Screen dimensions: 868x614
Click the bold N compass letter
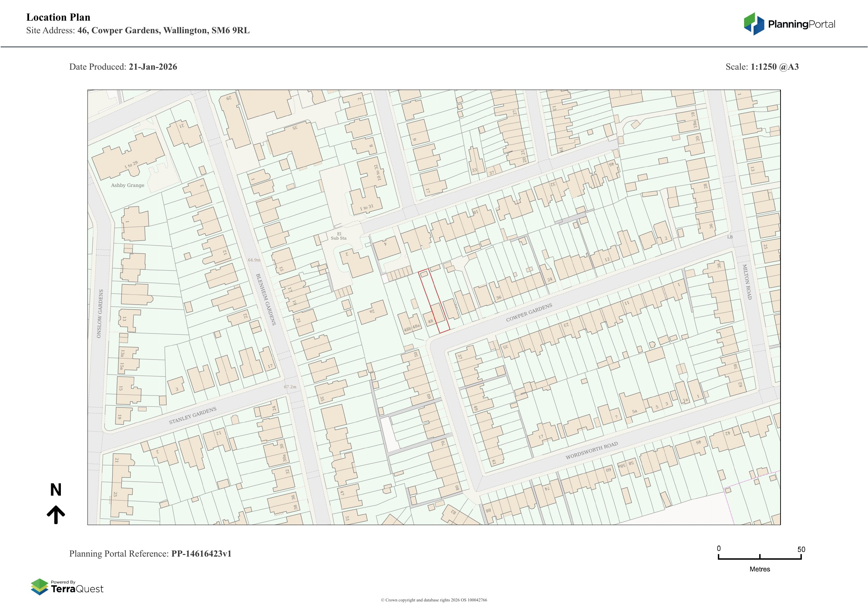coord(56,490)
